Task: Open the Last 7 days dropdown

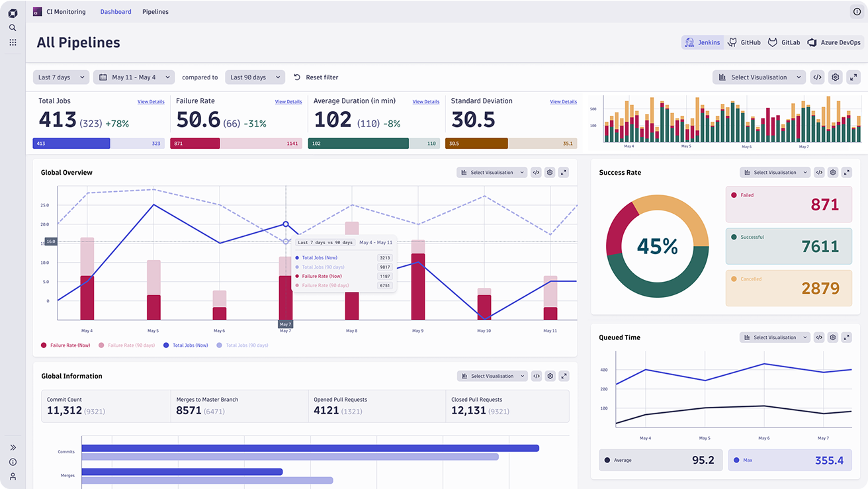Action: (x=61, y=77)
